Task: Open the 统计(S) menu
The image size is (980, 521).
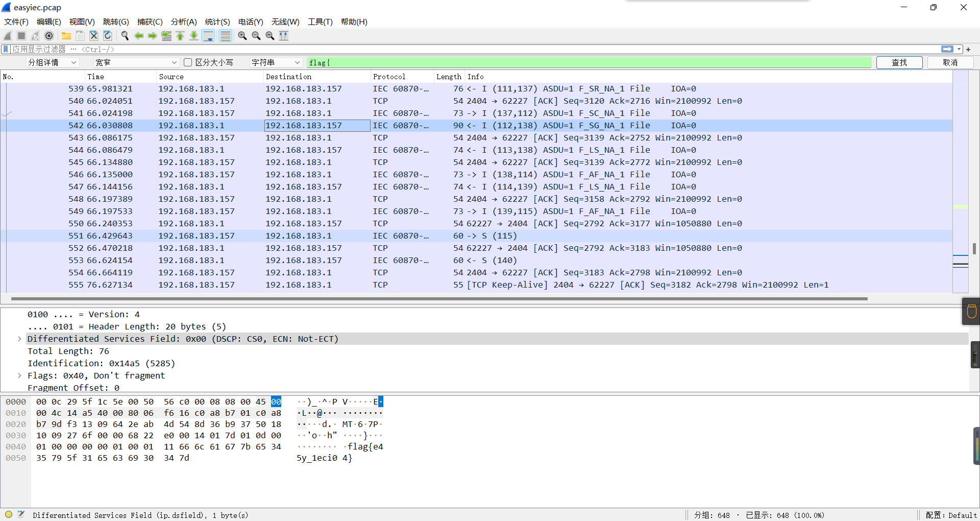Action: point(217,21)
